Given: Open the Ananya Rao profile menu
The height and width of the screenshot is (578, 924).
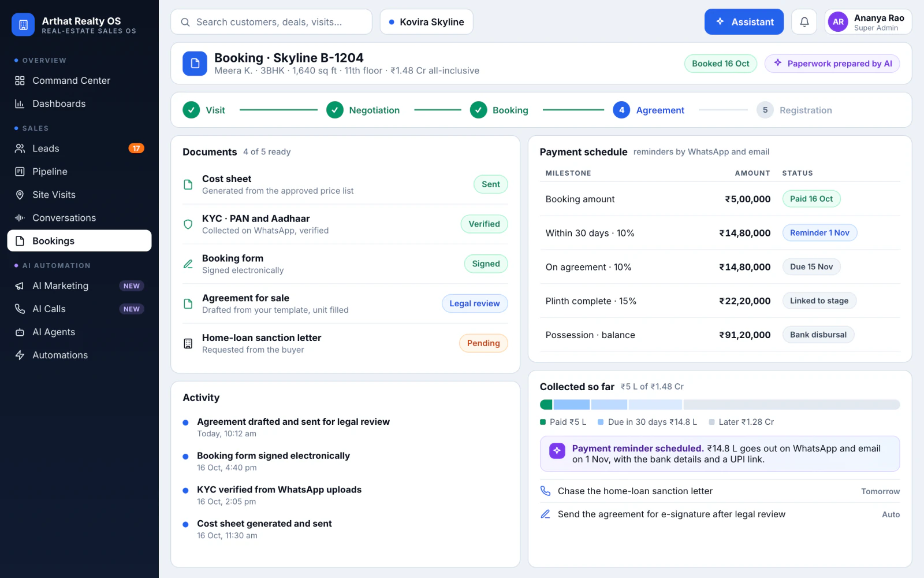Looking at the screenshot, I should (x=868, y=22).
